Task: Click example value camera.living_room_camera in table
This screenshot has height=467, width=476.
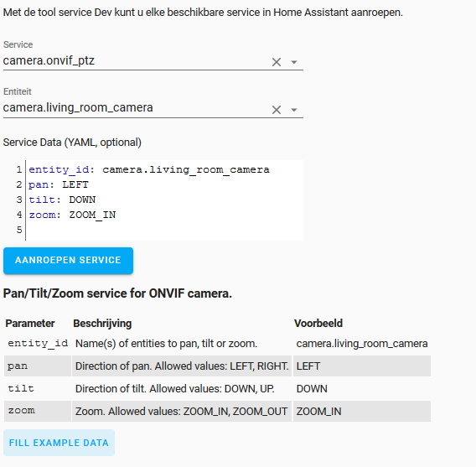Action: pos(362,344)
